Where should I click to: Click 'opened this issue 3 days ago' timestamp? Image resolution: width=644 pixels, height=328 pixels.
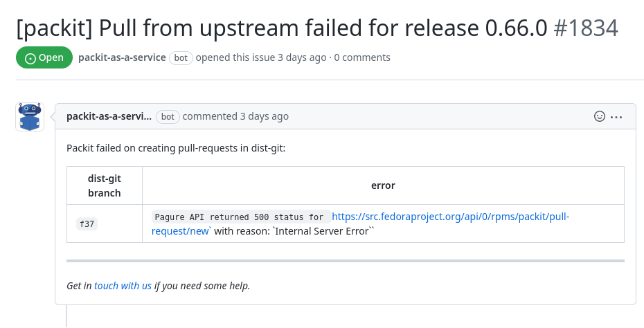click(301, 57)
